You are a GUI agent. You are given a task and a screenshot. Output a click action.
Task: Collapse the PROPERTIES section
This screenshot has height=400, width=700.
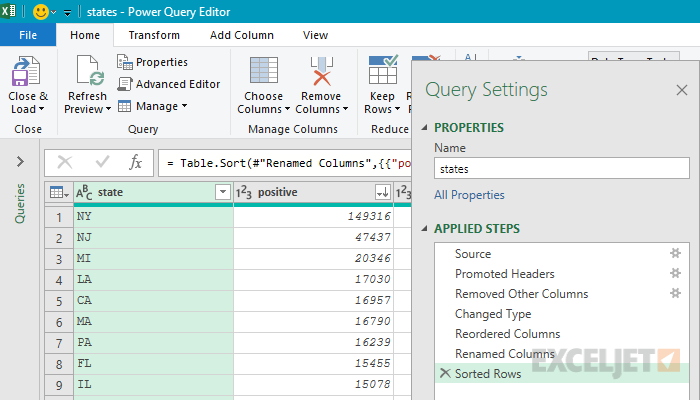point(425,128)
